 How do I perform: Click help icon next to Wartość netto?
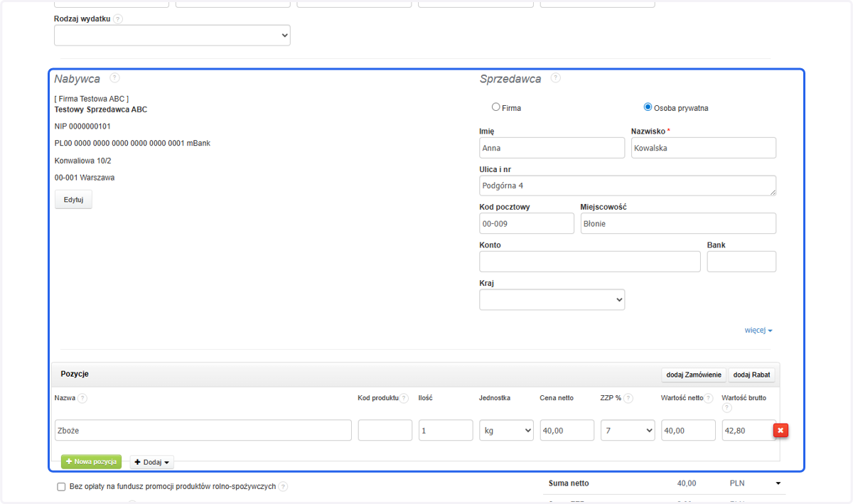click(x=708, y=398)
